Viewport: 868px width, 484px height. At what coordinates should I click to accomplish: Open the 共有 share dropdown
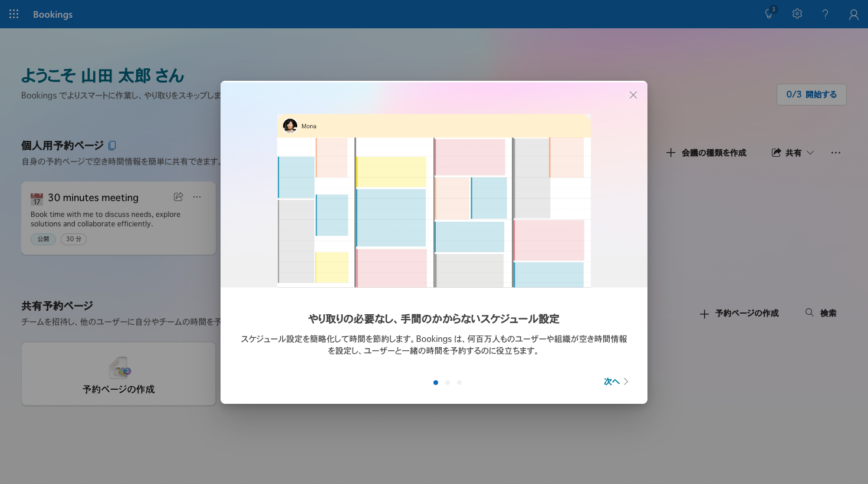[x=793, y=153]
